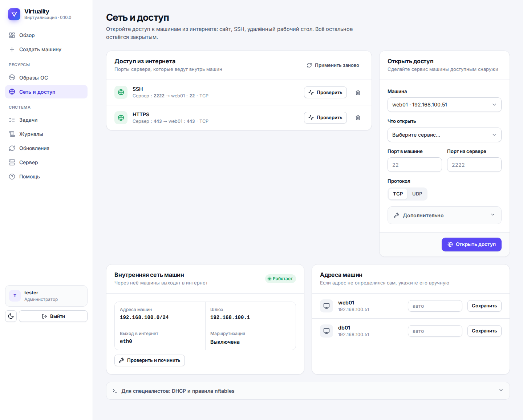Delete the HTTPS rule with trash icon

[358, 118]
